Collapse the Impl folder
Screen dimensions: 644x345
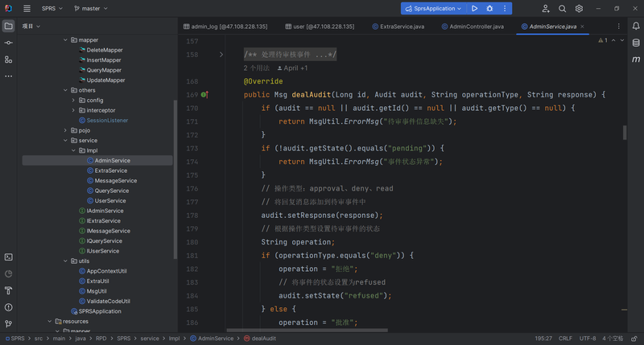(x=73, y=150)
